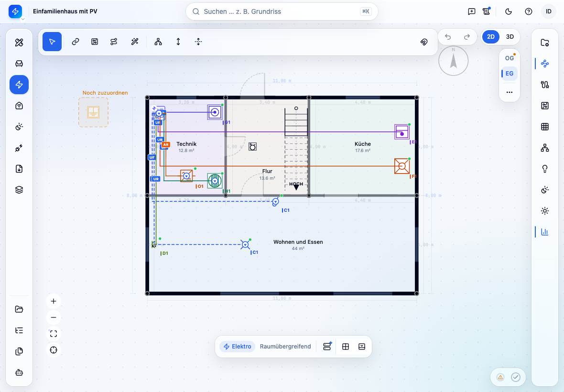Click the project title Einfamilienhaus mit PV

pos(65,11)
